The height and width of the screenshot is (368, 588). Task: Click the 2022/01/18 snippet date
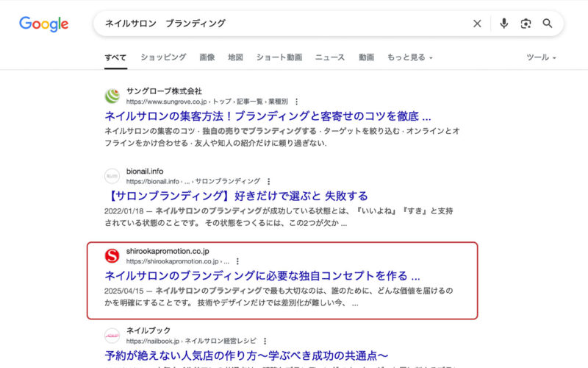[x=124, y=211]
